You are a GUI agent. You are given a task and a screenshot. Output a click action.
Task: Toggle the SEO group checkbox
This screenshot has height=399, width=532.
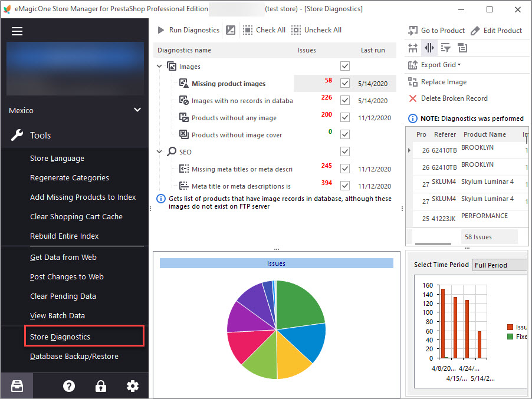[345, 151]
